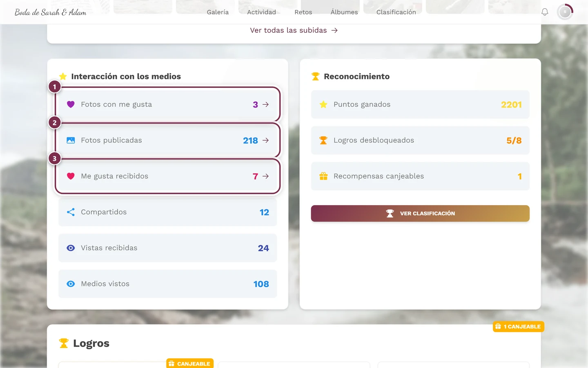Click the CANJEABLE tag on the first achievement card
The height and width of the screenshot is (368, 588).
tap(190, 364)
